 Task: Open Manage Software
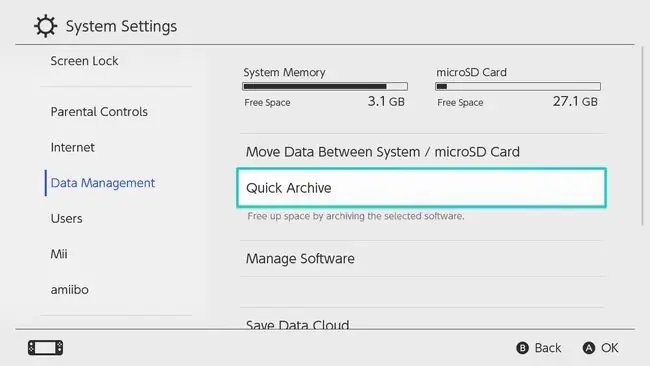click(422, 259)
